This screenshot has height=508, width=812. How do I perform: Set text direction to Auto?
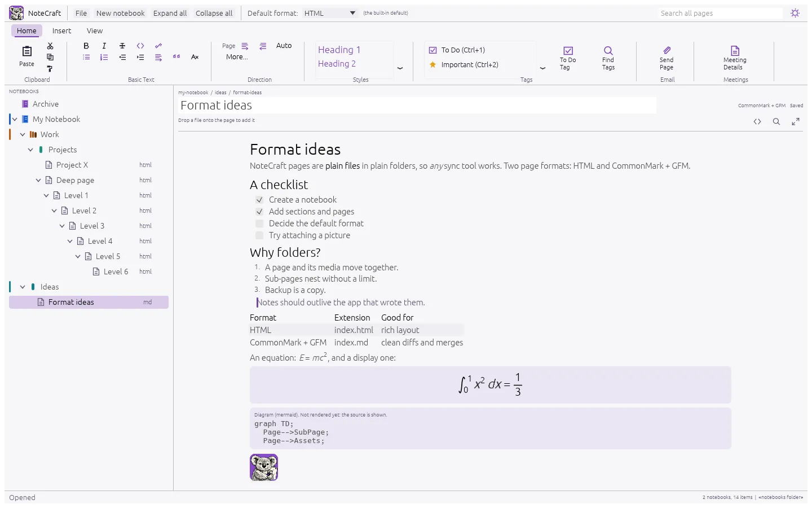click(284, 46)
